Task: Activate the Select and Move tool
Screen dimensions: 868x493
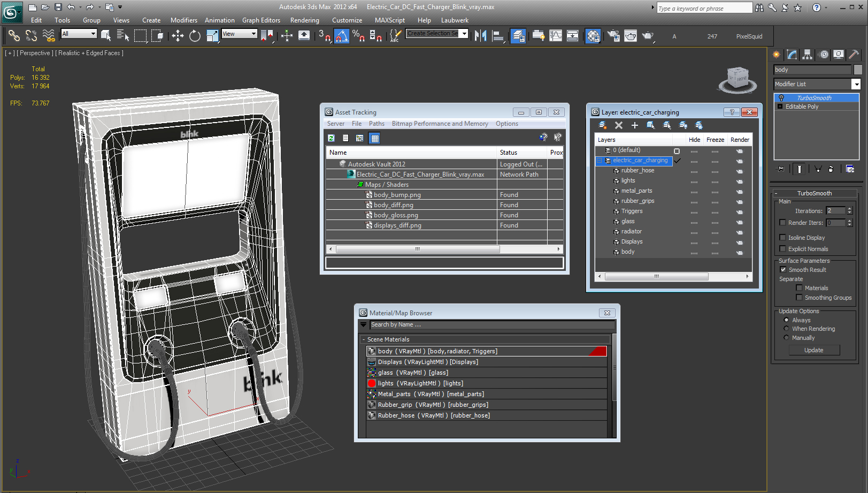Action: click(178, 36)
